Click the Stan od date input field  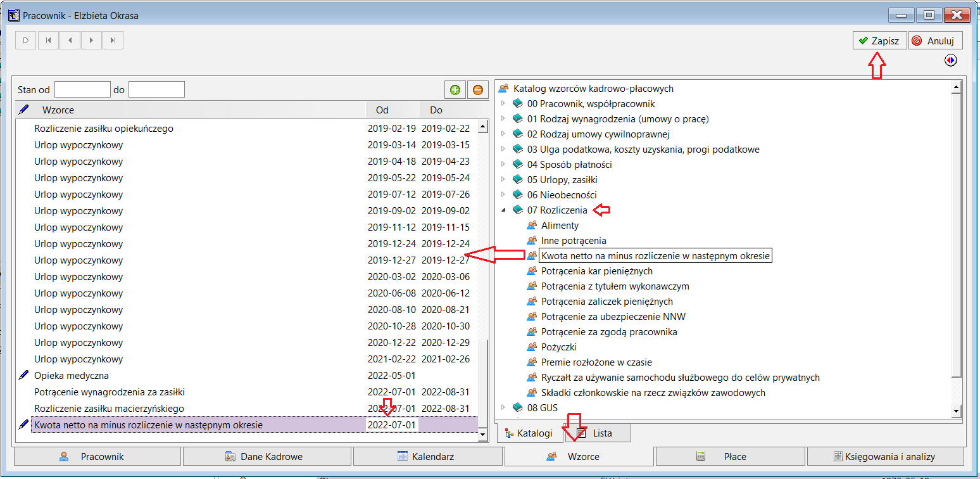tap(82, 89)
